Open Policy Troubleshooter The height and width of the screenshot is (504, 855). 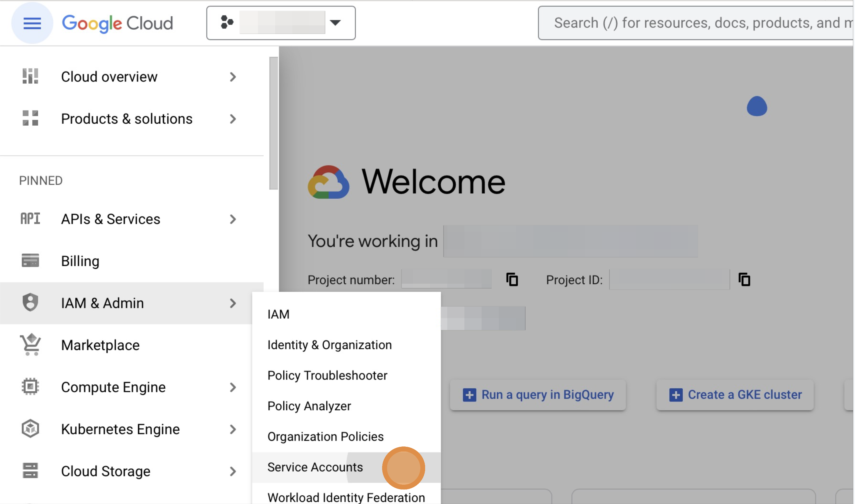[327, 375]
